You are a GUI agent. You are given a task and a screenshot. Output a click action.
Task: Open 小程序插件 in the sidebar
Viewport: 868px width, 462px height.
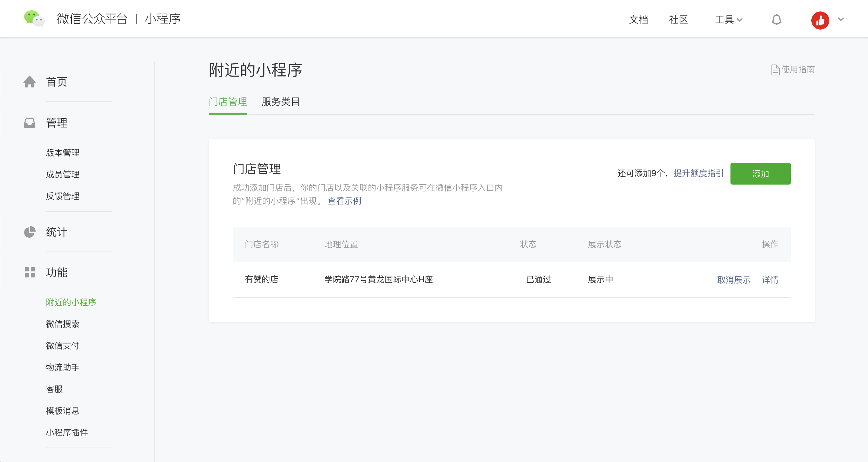click(x=67, y=432)
